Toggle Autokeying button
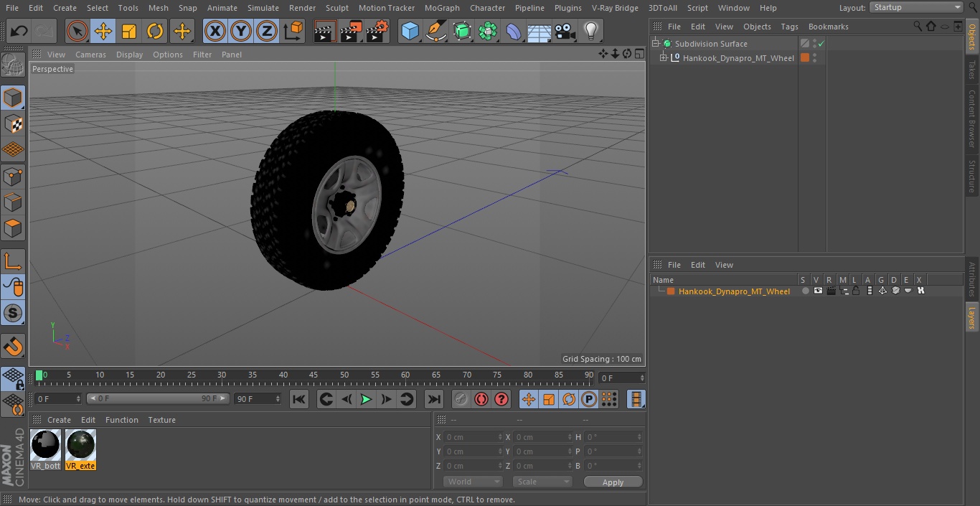Viewport: 980px width, 506px height. coord(481,399)
